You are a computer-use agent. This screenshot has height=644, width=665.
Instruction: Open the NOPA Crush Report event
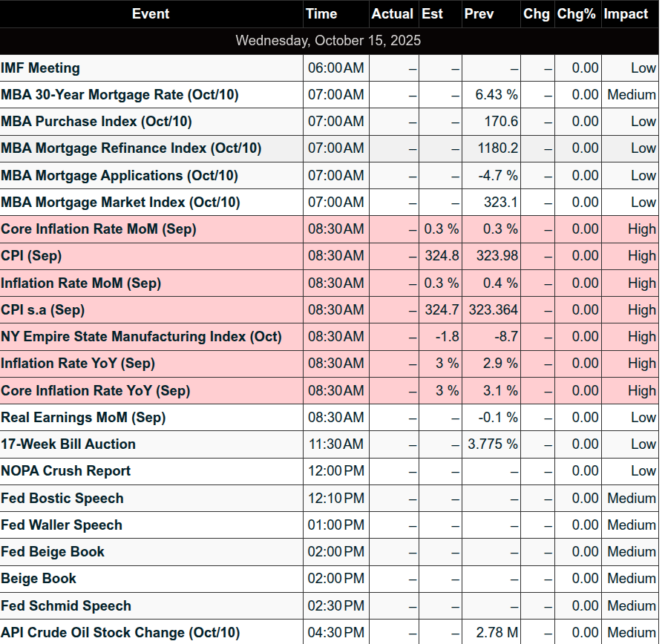(x=65, y=471)
